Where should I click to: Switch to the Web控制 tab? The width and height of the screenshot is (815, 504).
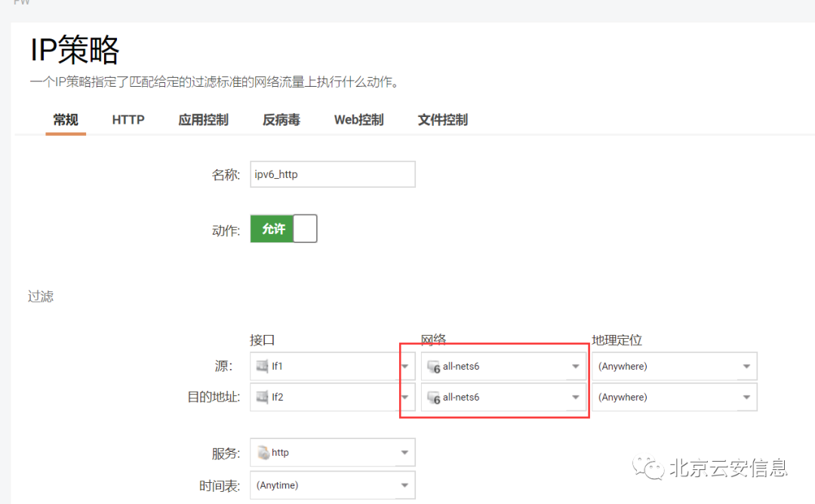pyautogui.click(x=358, y=119)
